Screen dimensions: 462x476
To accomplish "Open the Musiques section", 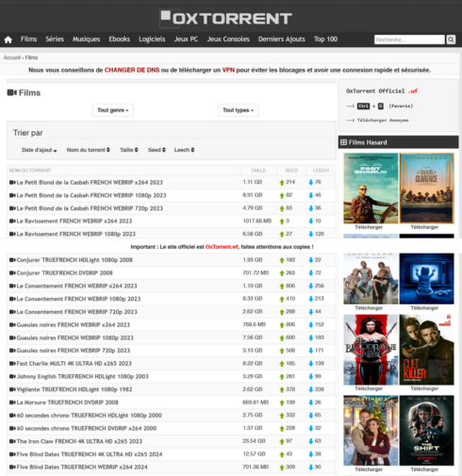I will pyautogui.click(x=86, y=40).
